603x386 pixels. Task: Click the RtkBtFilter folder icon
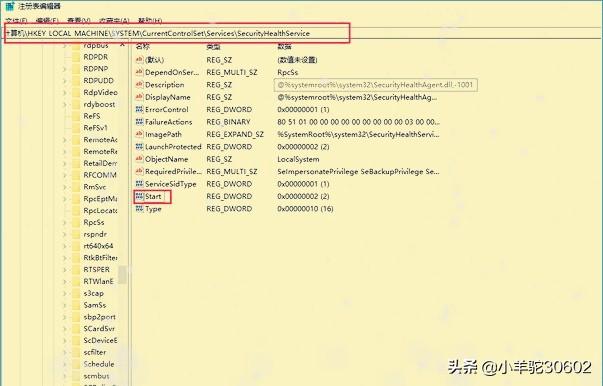coord(76,258)
